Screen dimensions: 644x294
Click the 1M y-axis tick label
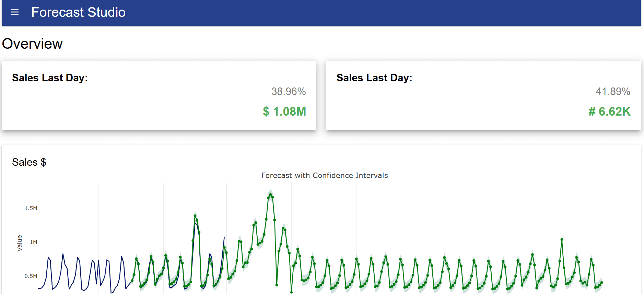pos(33,242)
